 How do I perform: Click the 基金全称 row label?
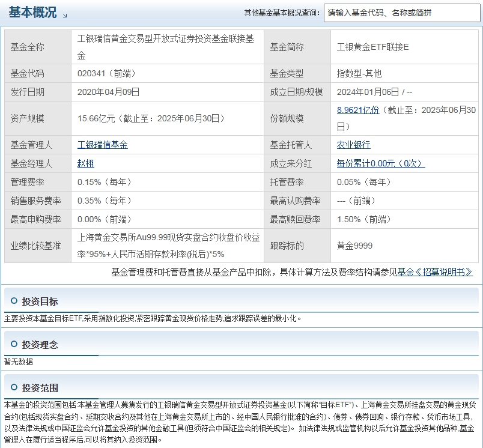[28, 47]
